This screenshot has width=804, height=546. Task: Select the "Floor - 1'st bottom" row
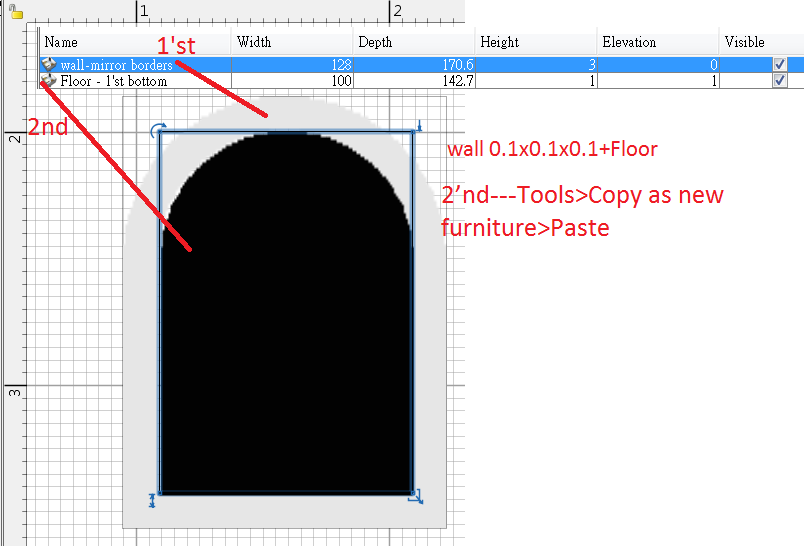114,81
